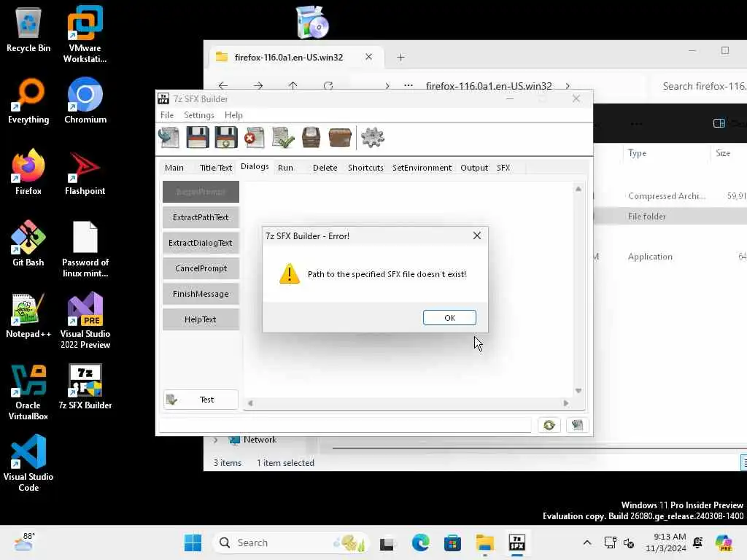The height and width of the screenshot is (560, 747).
Task: Click the Refresh icon in File Explorer
Action: coord(328,86)
